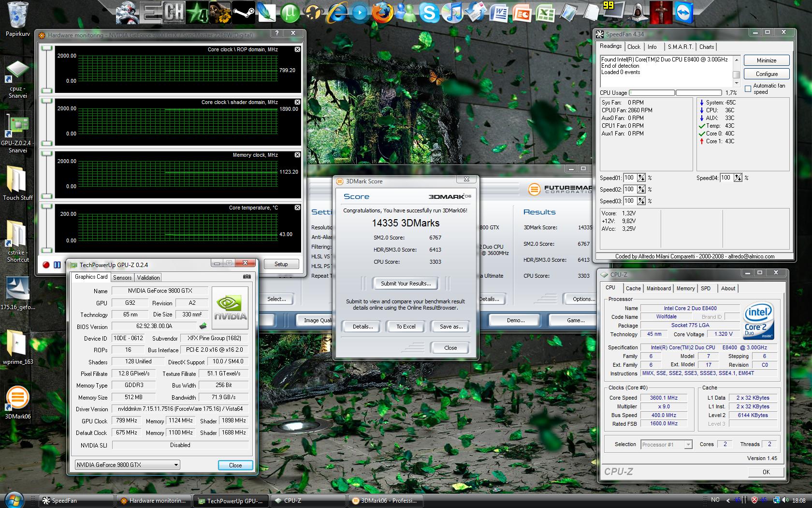Click Setup in Hardware monitoring
The height and width of the screenshot is (508, 812).
point(281,264)
